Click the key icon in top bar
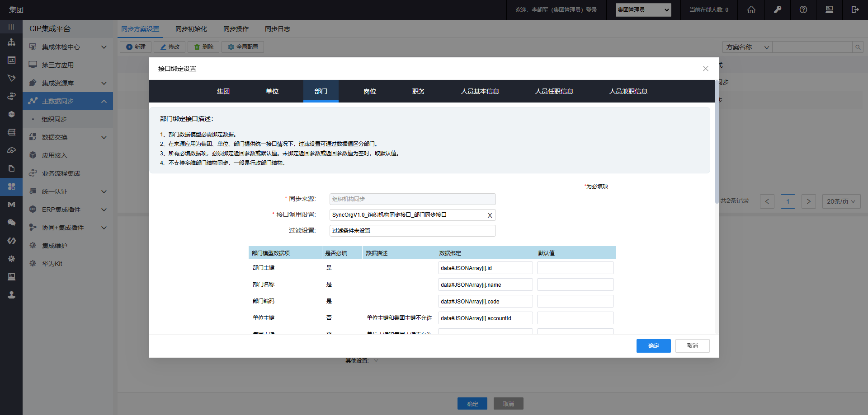 point(777,9)
